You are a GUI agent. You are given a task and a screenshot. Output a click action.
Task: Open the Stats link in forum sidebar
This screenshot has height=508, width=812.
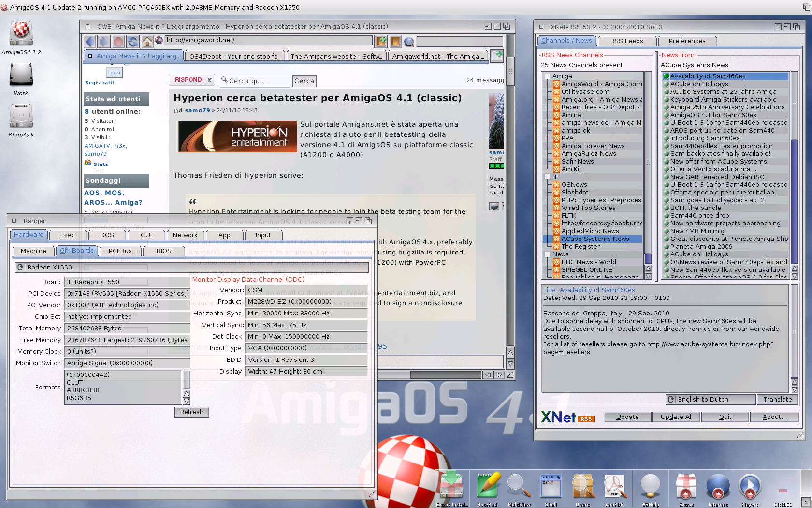click(101, 164)
